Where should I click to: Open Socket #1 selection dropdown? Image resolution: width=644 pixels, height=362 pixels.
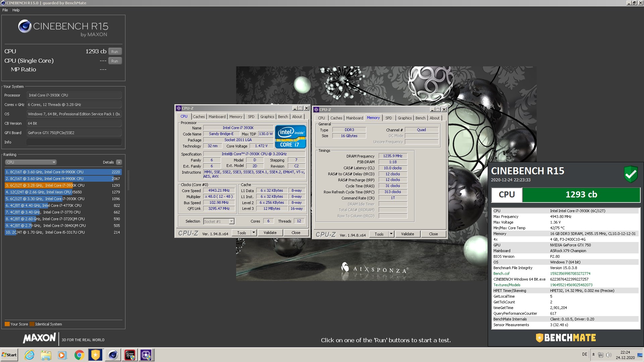pos(219,222)
